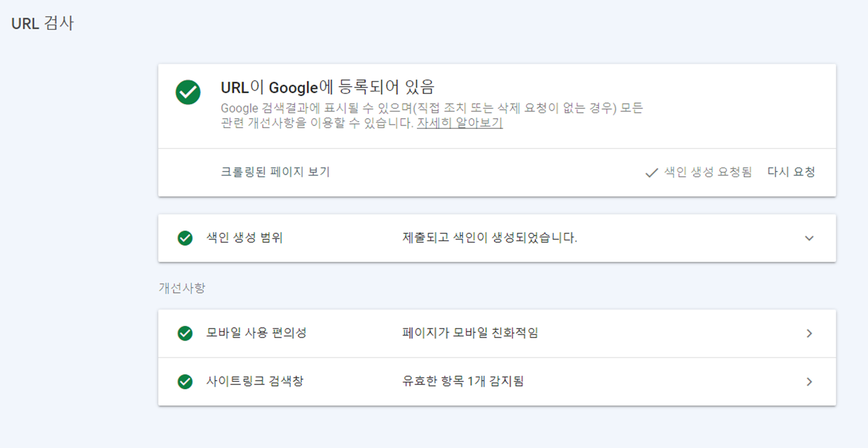Click the mobile usability section status icon
The image size is (868, 448).
tap(185, 334)
